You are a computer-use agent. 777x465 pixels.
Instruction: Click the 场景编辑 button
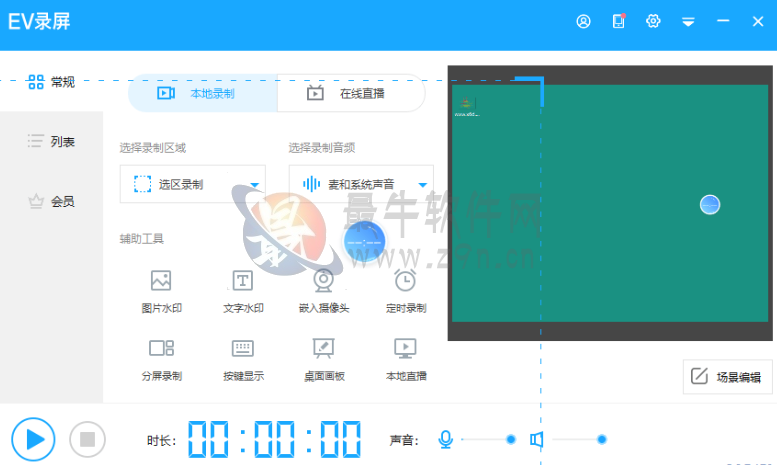coord(727,377)
